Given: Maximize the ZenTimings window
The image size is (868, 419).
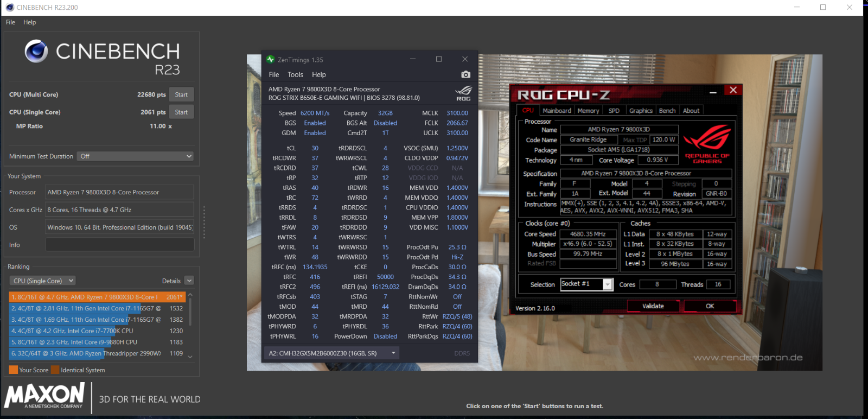Looking at the screenshot, I should coord(439,59).
